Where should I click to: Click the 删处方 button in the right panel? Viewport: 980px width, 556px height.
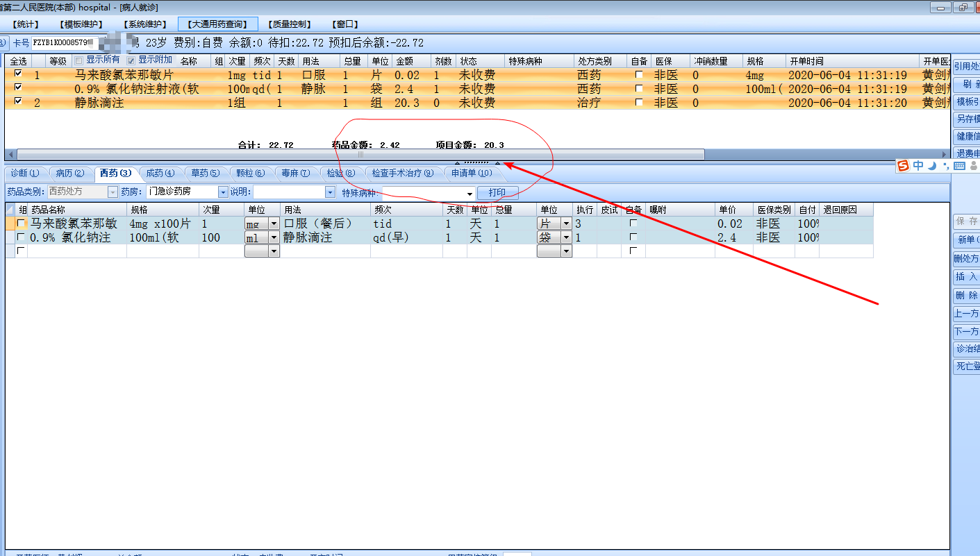click(x=966, y=259)
